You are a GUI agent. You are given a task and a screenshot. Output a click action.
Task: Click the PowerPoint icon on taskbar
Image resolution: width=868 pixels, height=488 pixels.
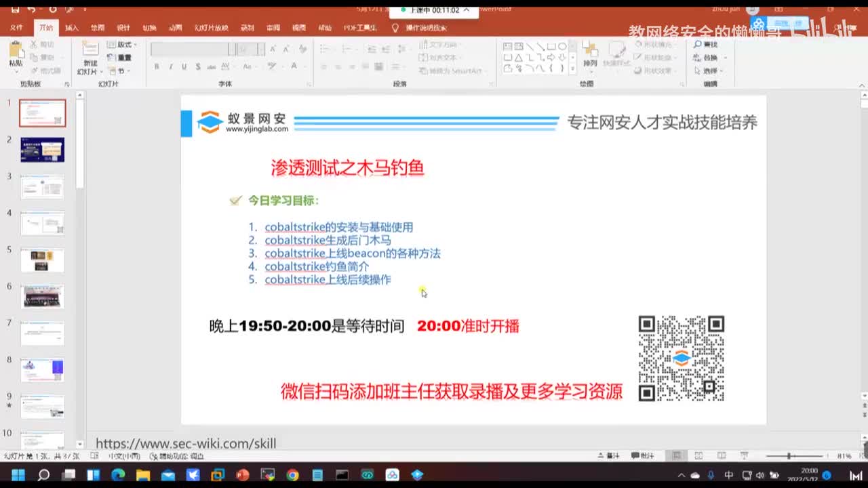(x=242, y=475)
